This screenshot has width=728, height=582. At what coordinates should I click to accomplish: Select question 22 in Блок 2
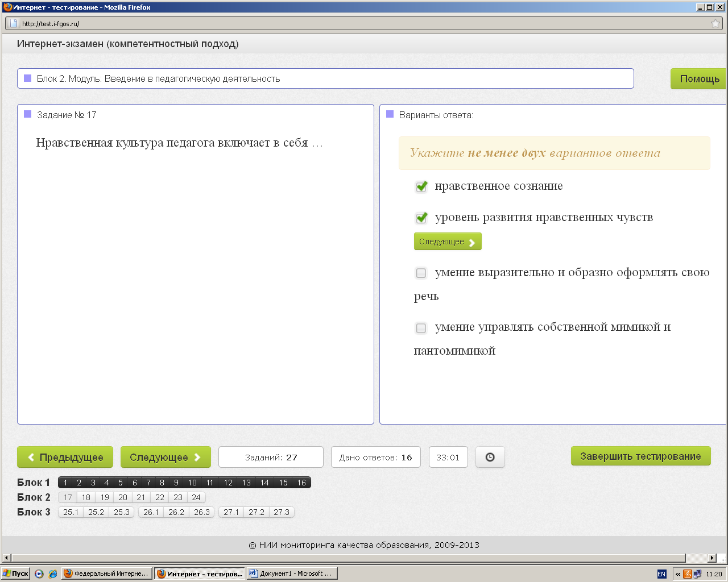coord(160,497)
